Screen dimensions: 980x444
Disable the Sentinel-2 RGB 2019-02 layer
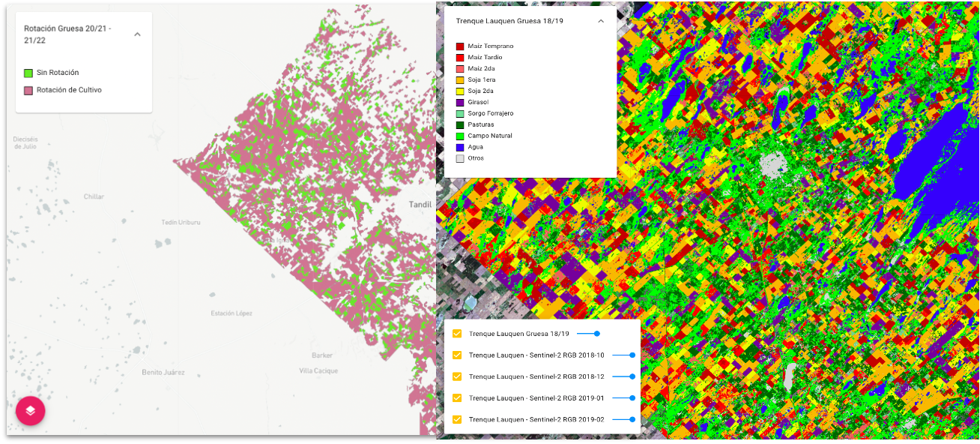[x=456, y=420]
